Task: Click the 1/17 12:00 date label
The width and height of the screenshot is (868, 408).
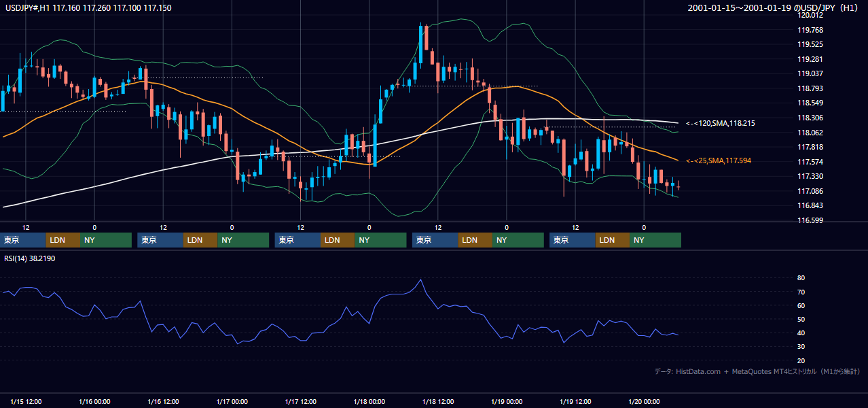Action: click(x=301, y=401)
